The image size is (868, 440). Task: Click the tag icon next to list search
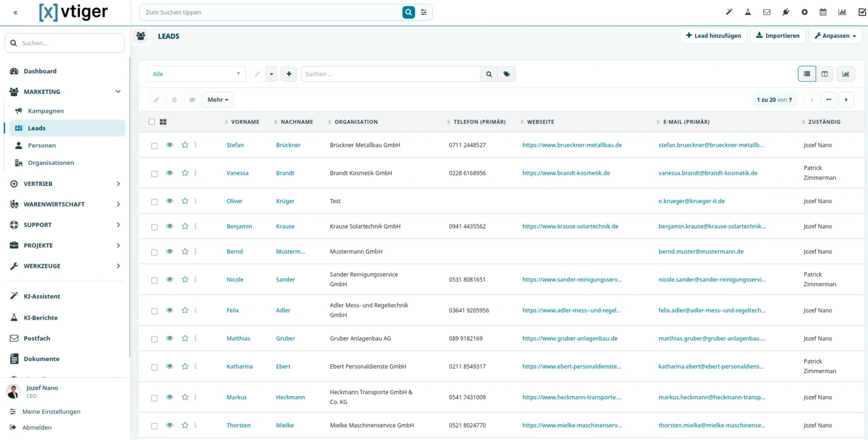pyautogui.click(x=507, y=74)
